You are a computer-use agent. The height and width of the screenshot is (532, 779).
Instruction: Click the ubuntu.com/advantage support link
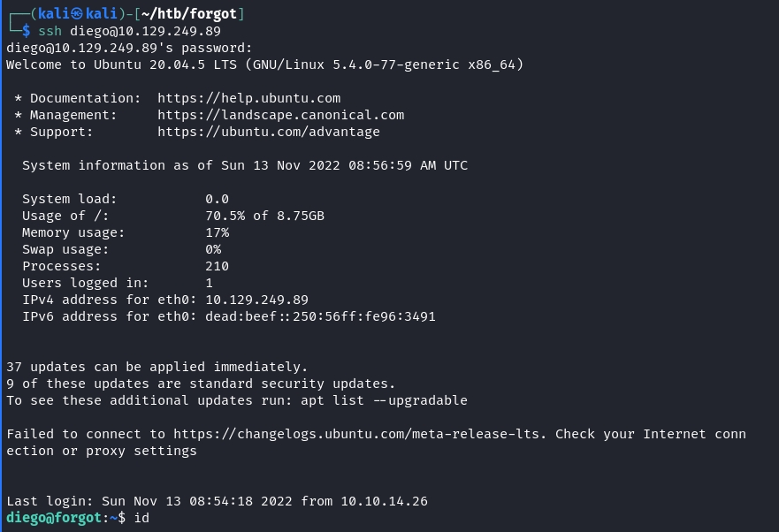click(268, 132)
